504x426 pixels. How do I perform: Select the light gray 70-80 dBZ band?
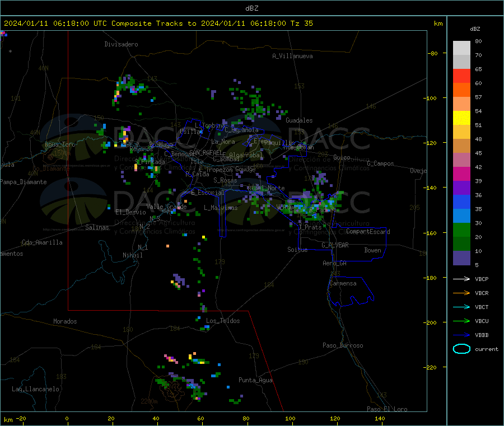pos(461,48)
